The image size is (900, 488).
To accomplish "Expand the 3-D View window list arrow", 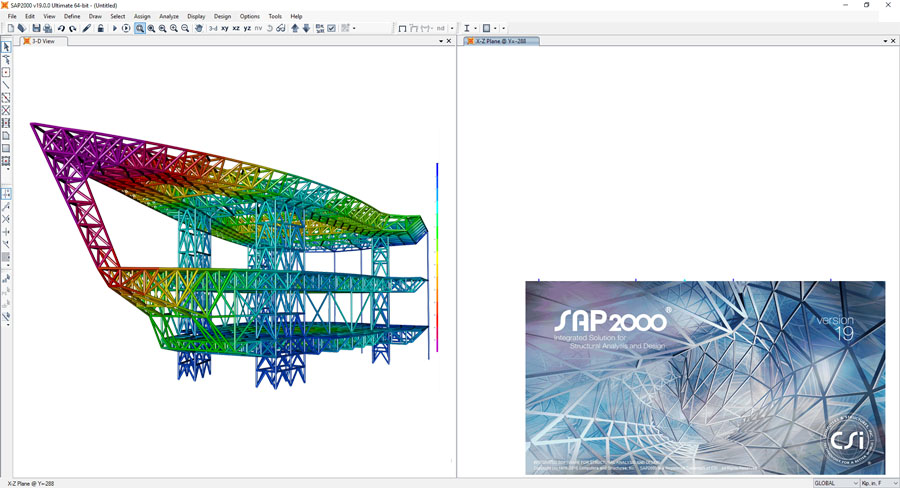I will (x=440, y=41).
